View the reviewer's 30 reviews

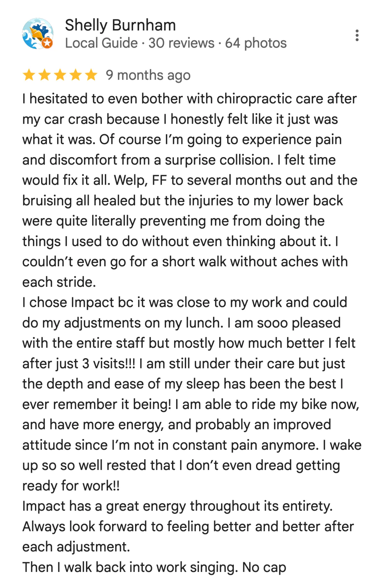pyautogui.click(x=181, y=43)
